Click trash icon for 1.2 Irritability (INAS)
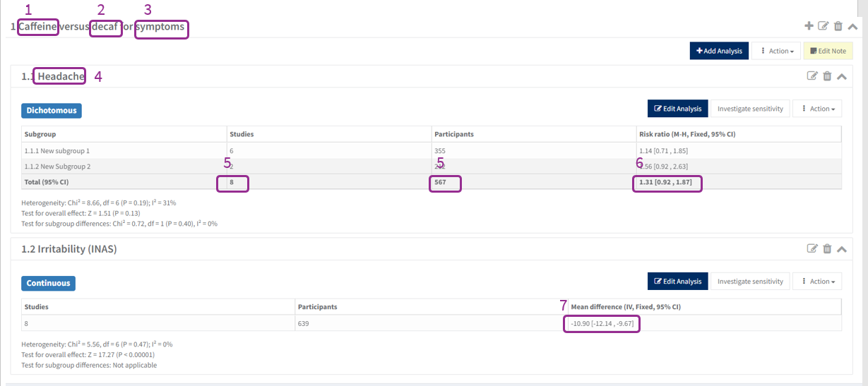The width and height of the screenshot is (868, 386). (x=827, y=248)
